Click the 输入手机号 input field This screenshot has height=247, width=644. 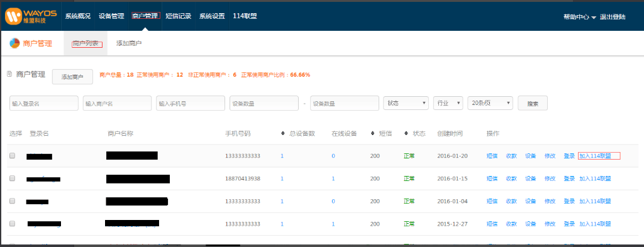191,104
